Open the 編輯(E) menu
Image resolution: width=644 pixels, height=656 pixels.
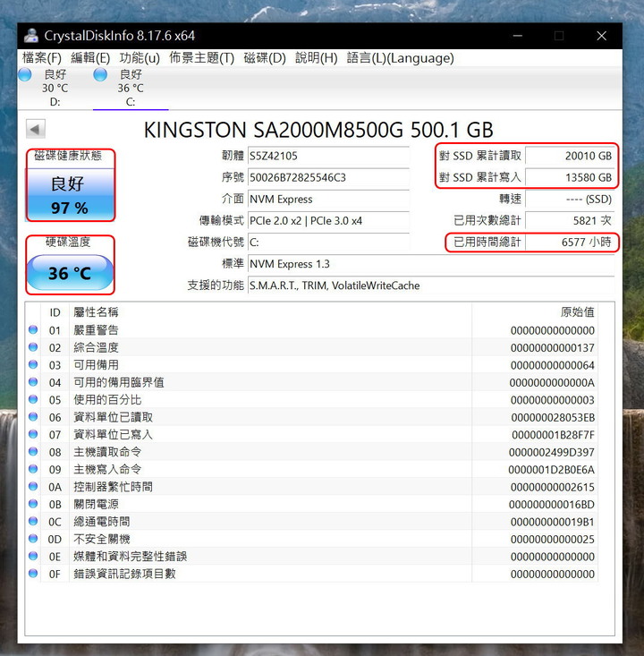(90, 58)
